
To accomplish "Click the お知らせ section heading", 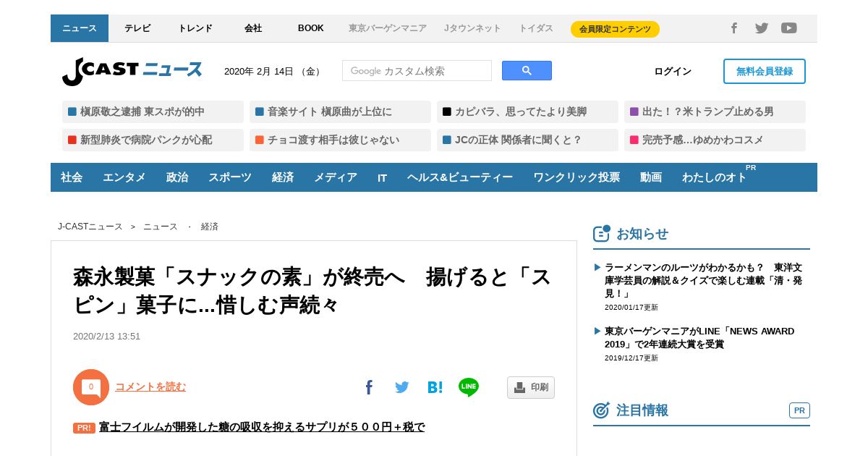I will (642, 234).
